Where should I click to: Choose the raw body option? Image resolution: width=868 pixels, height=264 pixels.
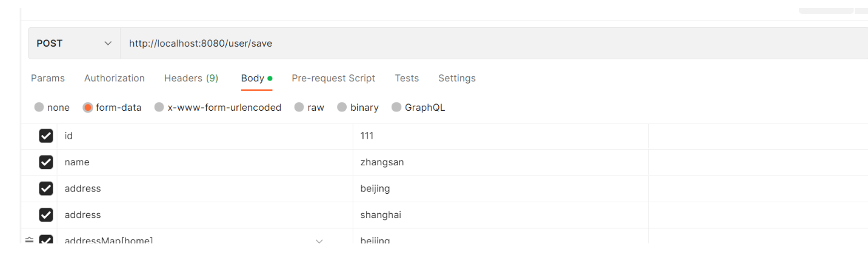point(299,107)
